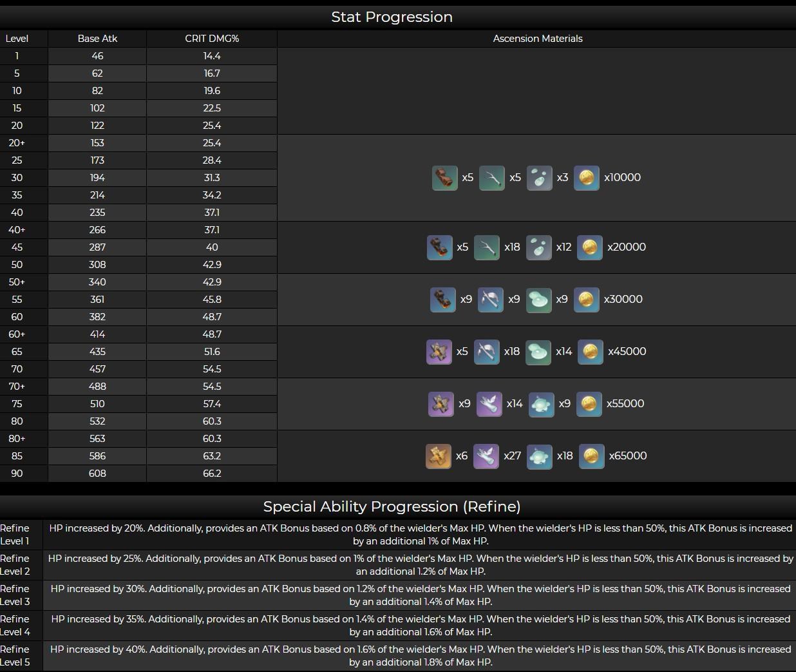Image resolution: width=796 pixels, height=672 pixels.
Task: Click the description starting 'HP increased by 25%'
Action: pos(421,565)
